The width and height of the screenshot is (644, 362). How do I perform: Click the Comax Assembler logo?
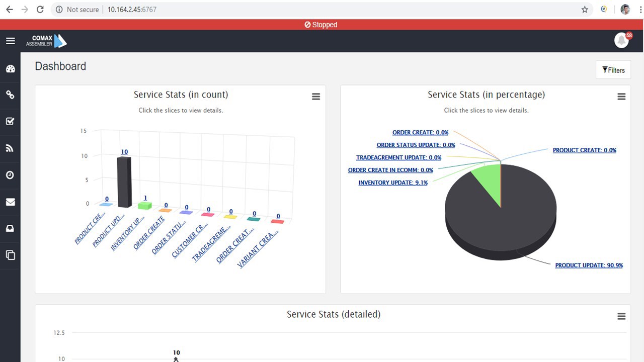coord(46,41)
